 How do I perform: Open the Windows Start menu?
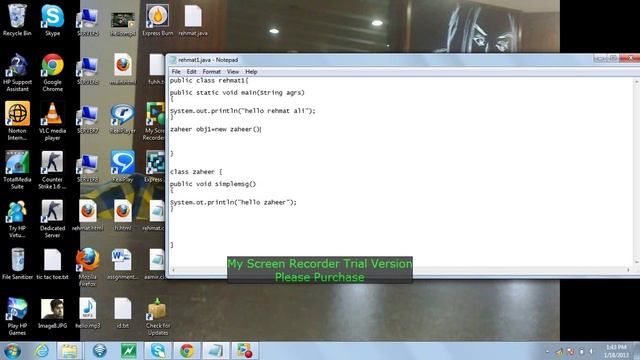coord(12,351)
